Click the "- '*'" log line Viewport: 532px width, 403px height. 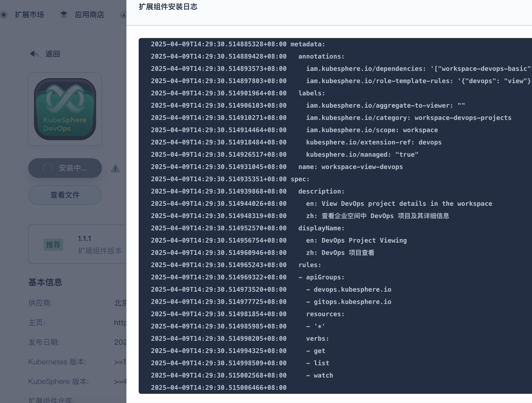238,326
